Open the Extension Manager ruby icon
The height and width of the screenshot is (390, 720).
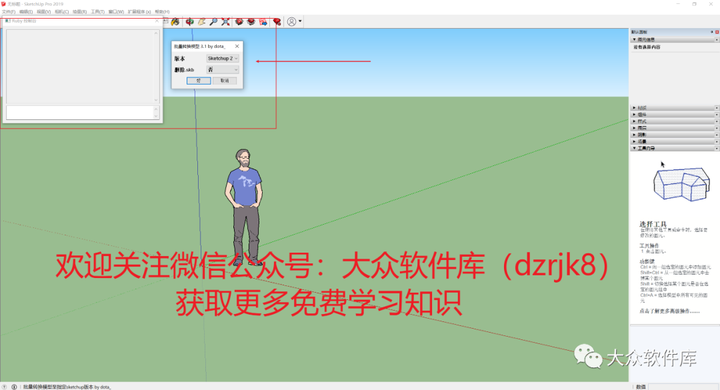277,22
